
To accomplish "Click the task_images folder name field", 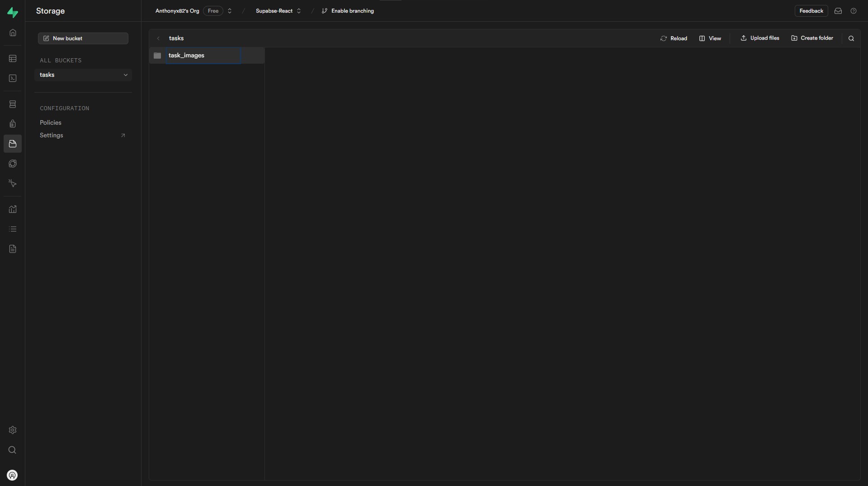I will 203,56.
